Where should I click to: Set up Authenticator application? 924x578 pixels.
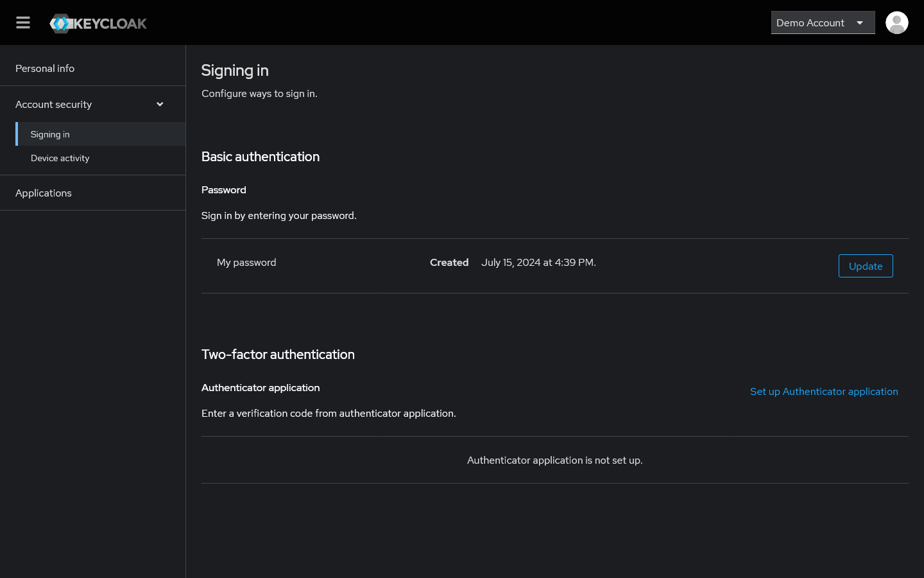point(824,391)
